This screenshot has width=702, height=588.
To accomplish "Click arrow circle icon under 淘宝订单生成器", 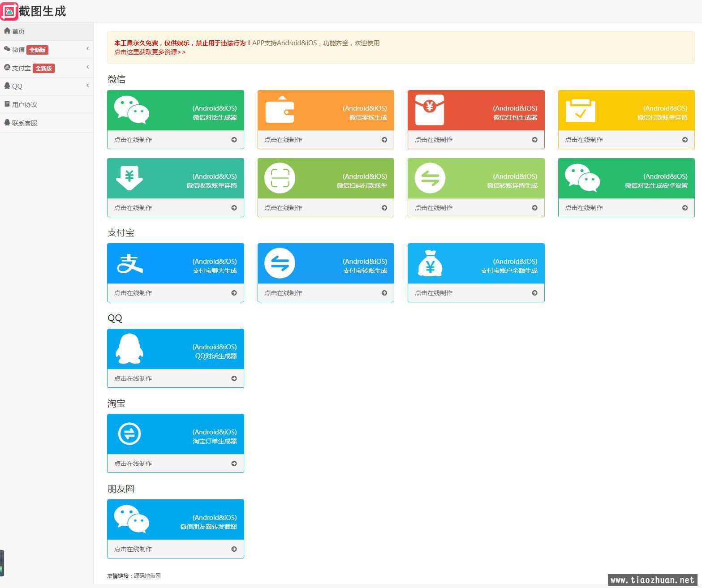I will click(234, 464).
